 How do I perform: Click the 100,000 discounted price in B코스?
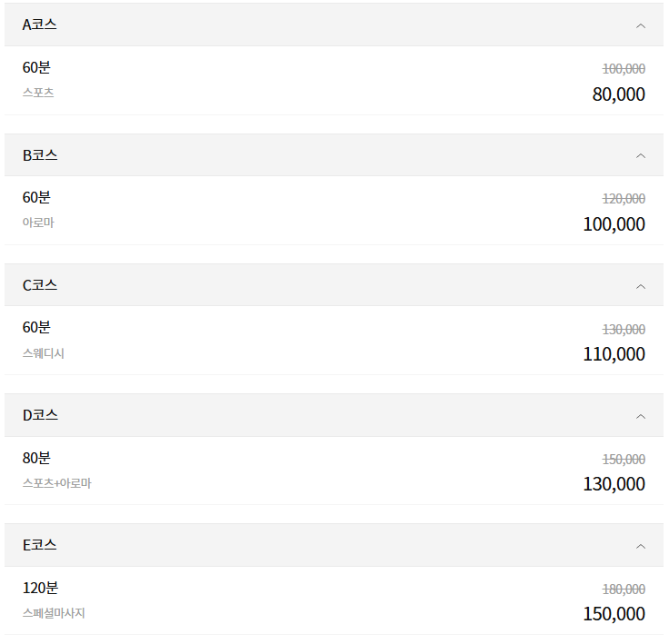[614, 224]
